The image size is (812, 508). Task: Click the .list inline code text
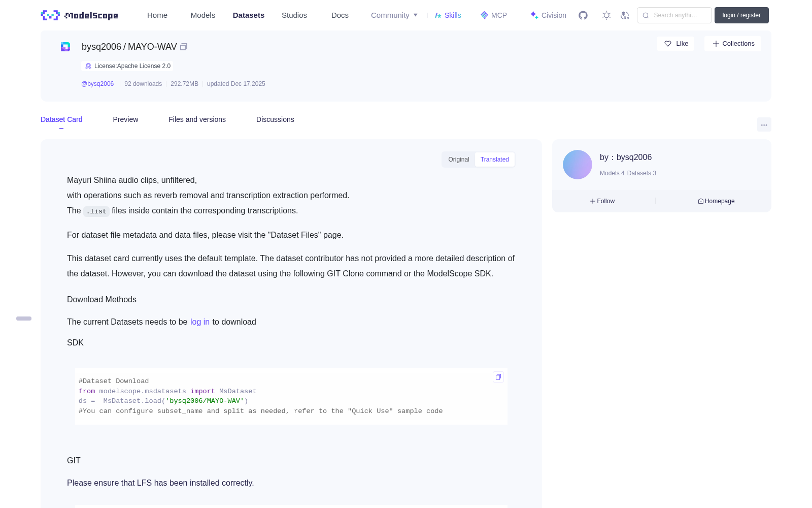(x=96, y=211)
